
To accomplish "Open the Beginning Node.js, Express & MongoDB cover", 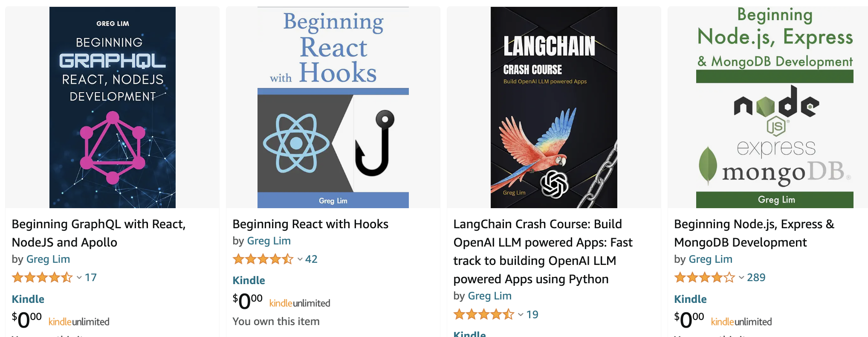I will pyautogui.click(x=775, y=107).
